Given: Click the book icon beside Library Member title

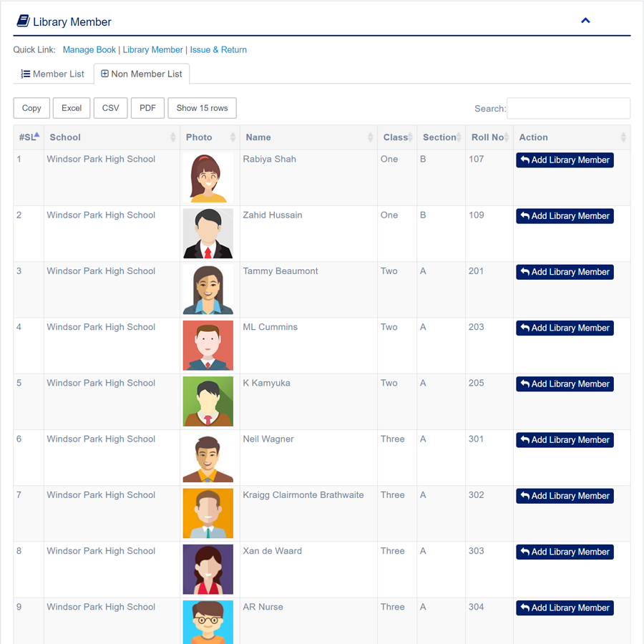Looking at the screenshot, I should [x=23, y=21].
